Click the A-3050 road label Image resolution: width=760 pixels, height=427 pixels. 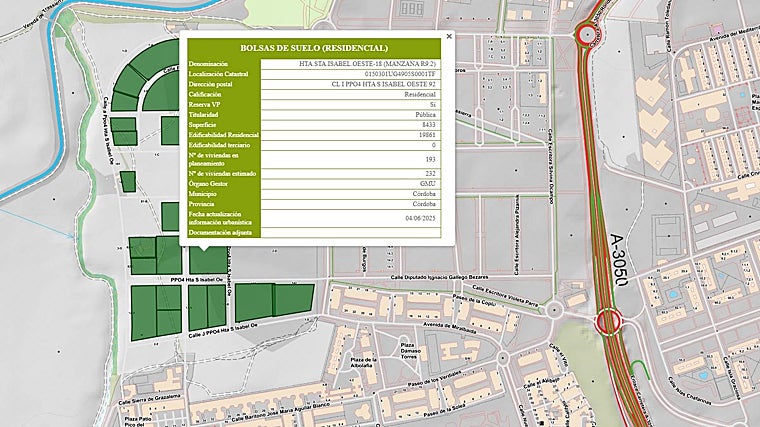pyautogui.click(x=617, y=262)
